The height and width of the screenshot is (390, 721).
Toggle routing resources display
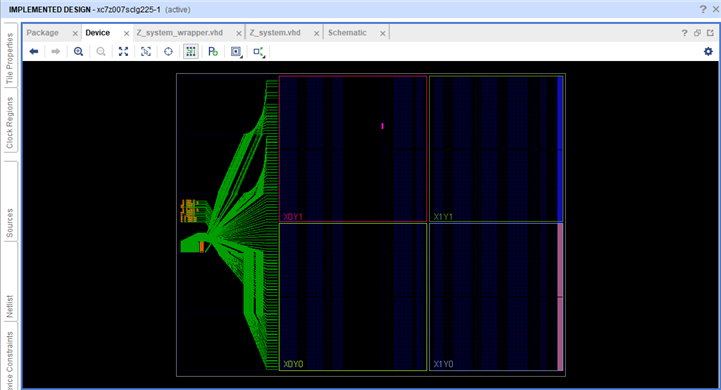pos(190,52)
